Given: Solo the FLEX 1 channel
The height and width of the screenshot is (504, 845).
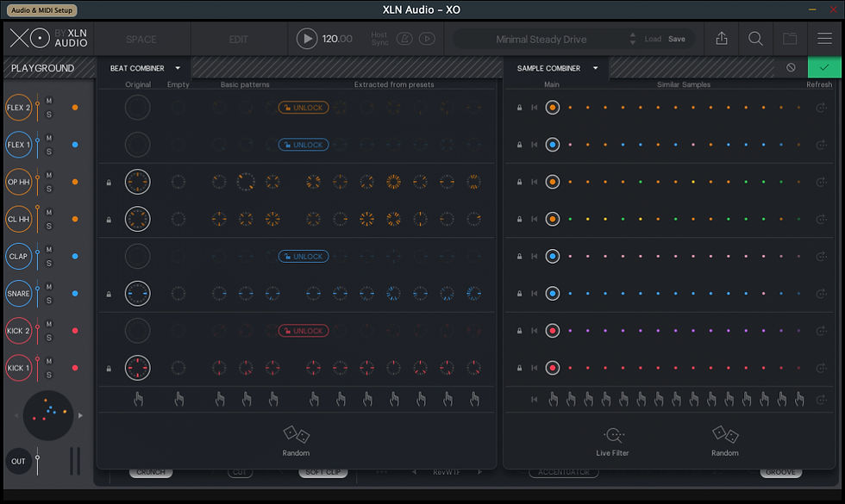Looking at the screenshot, I should pyautogui.click(x=49, y=152).
